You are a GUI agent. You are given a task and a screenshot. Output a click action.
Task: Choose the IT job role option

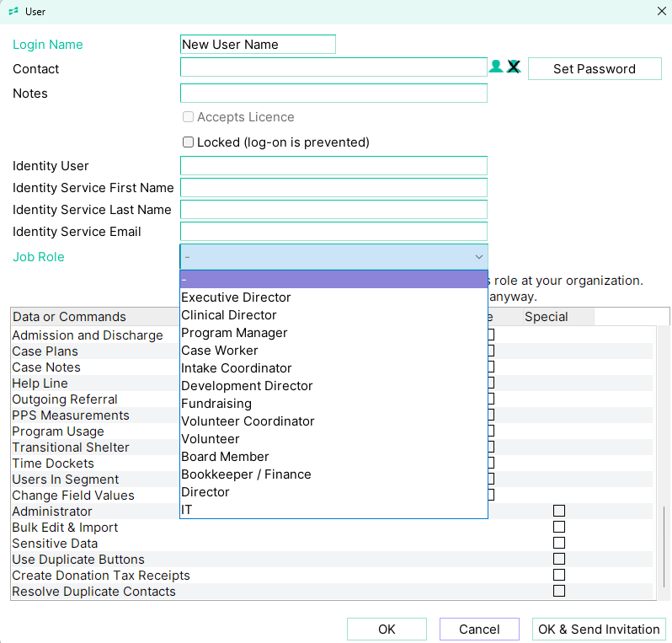(187, 510)
